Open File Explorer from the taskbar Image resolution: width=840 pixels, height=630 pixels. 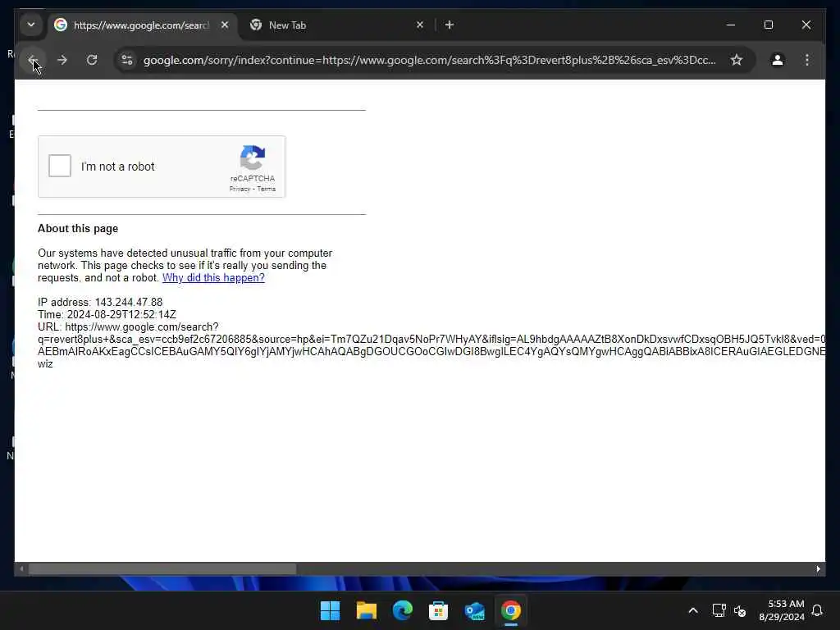(x=367, y=610)
